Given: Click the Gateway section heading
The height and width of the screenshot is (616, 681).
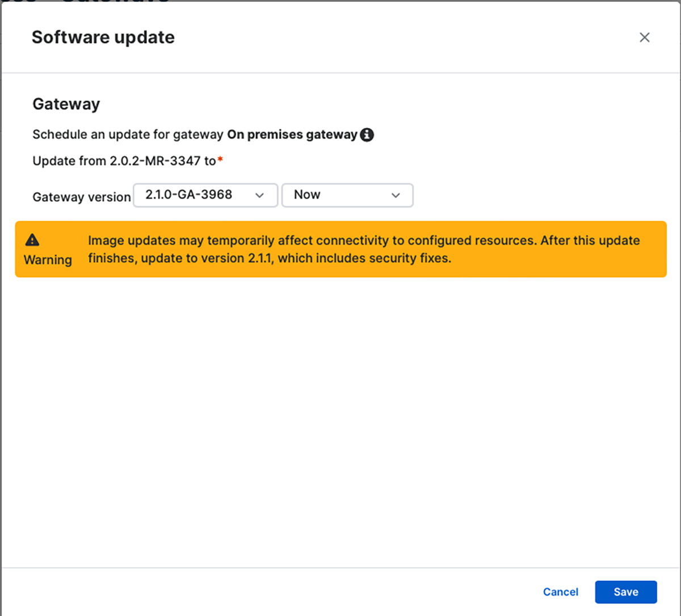Looking at the screenshot, I should tap(66, 104).
